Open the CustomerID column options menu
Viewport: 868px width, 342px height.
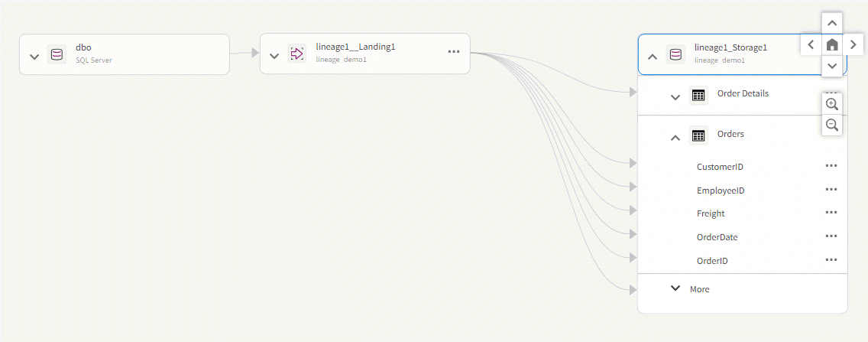pyautogui.click(x=831, y=166)
